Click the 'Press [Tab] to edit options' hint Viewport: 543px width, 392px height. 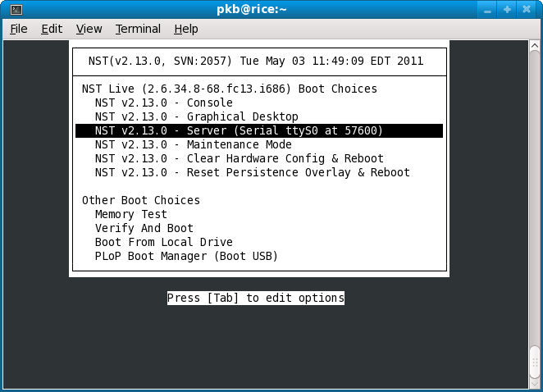pos(256,298)
